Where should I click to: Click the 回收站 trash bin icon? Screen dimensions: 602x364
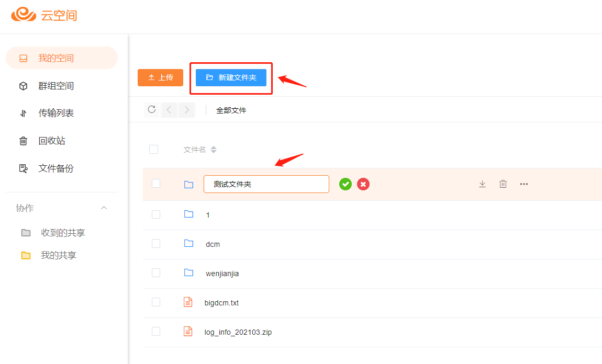24,141
